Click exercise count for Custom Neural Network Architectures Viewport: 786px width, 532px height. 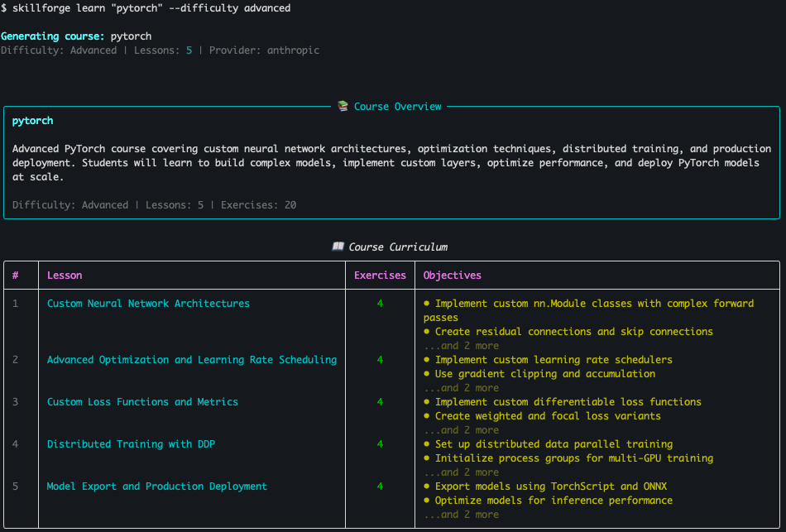pyautogui.click(x=380, y=304)
